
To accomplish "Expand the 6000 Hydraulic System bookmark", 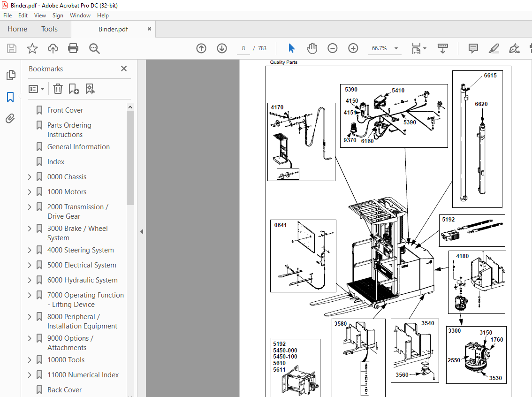I will tap(30, 280).
